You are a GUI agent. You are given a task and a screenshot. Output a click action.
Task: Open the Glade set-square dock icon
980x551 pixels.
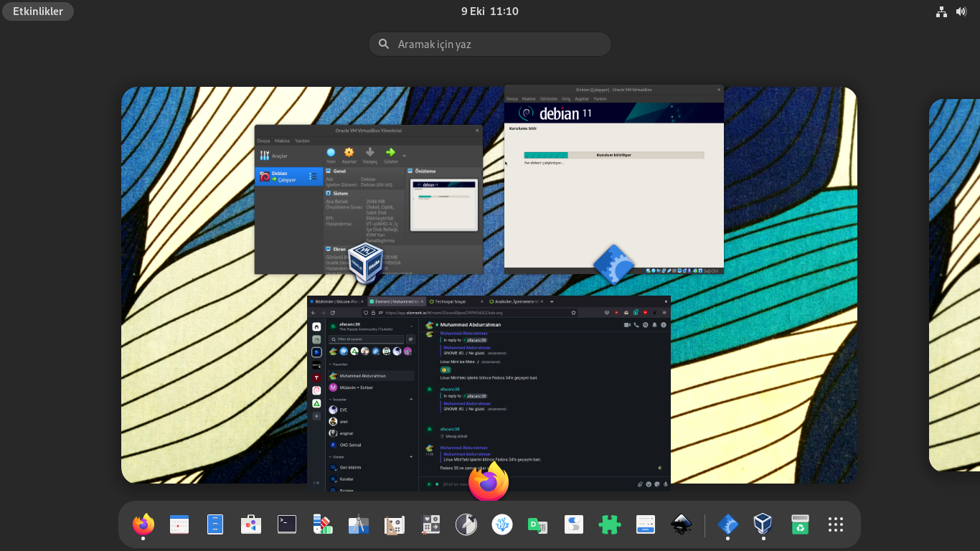[395, 524]
